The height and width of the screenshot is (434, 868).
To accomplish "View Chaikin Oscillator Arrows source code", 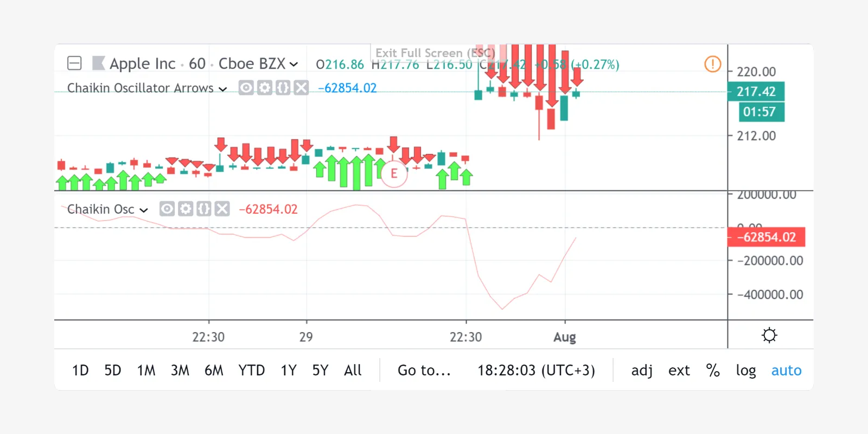I will (x=283, y=88).
